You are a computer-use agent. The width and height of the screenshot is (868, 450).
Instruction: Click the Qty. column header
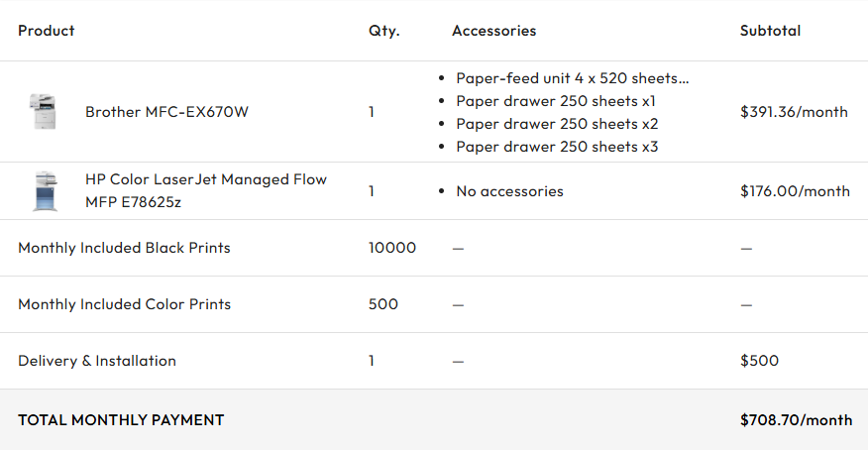point(383,31)
